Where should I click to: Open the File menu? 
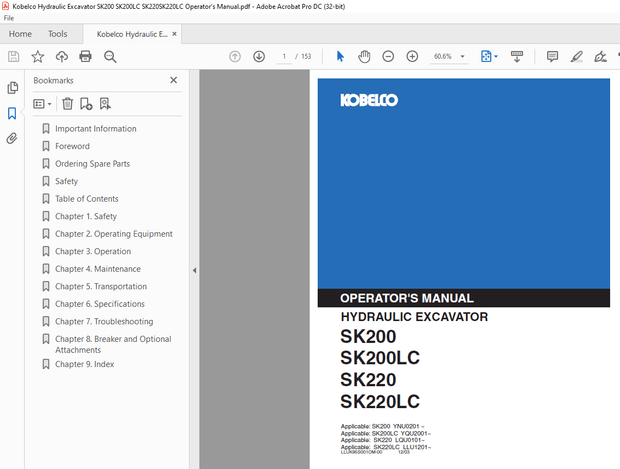[9, 17]
